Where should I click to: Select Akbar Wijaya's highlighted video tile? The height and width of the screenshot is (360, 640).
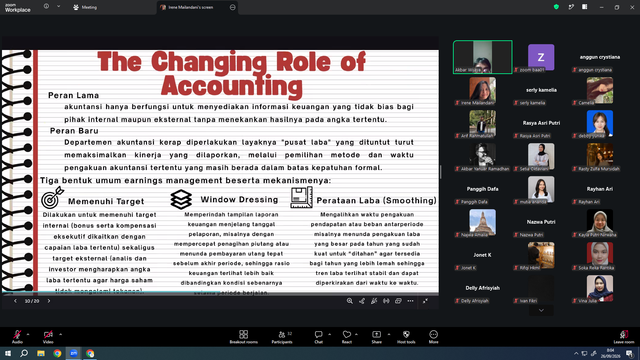coord(482,57)
